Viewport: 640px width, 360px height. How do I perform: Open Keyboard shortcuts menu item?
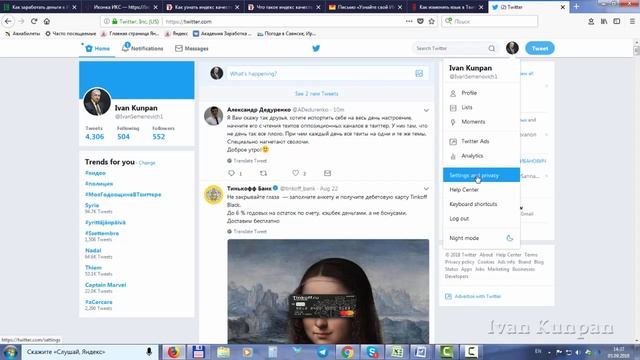coord(481,204)
